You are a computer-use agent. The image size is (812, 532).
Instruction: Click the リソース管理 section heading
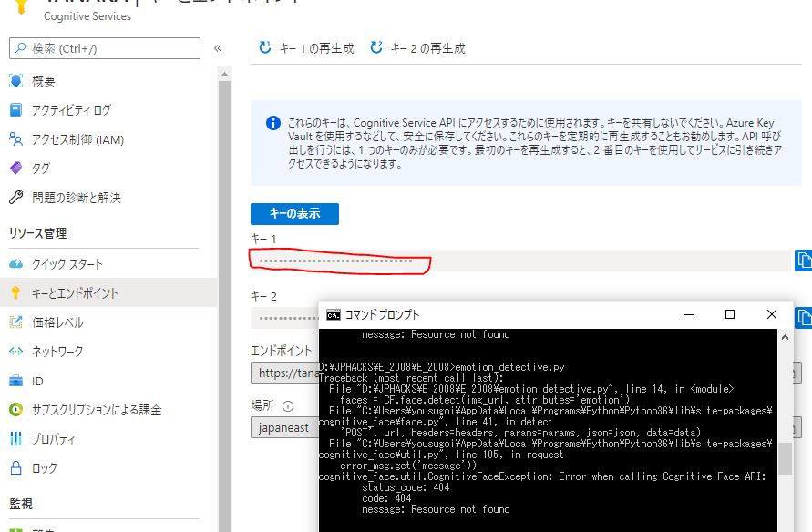coord(37,233)
